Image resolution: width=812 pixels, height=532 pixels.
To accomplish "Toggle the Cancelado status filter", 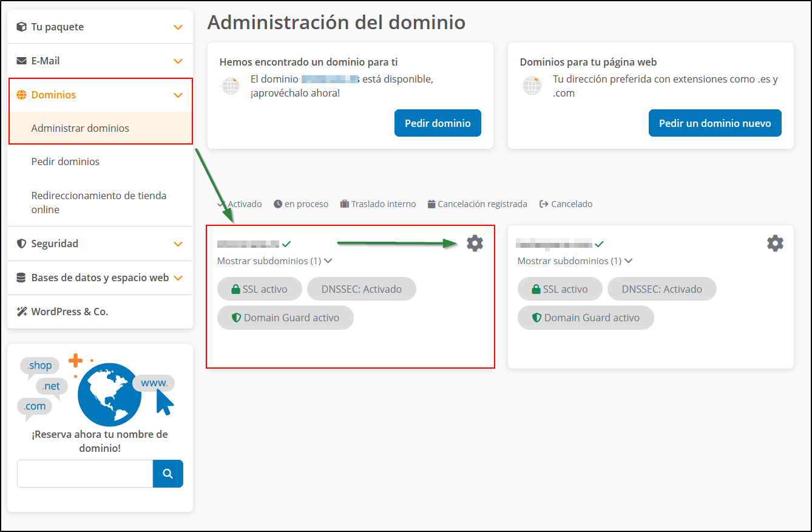I will tap(565, 203).
